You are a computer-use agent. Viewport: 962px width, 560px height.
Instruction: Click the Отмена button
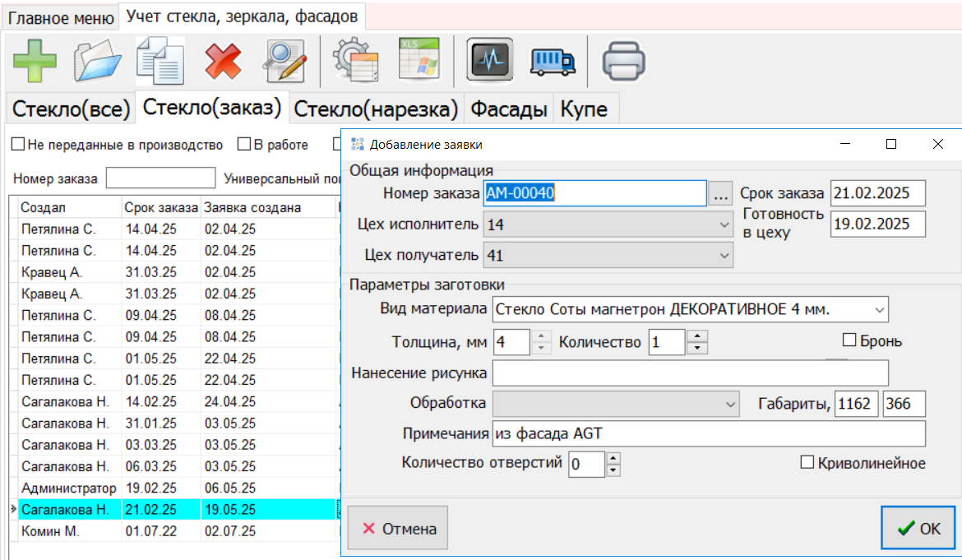pyautogui.click(x=398, y=529)
